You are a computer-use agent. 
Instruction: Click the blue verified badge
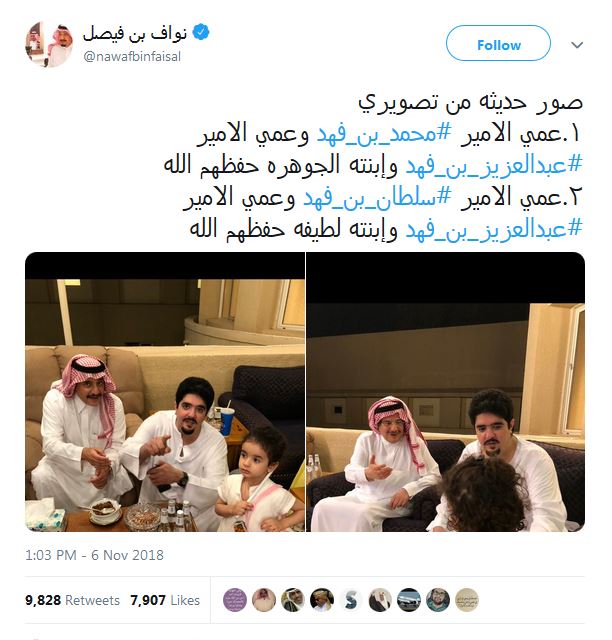click(x=201, y=32)
